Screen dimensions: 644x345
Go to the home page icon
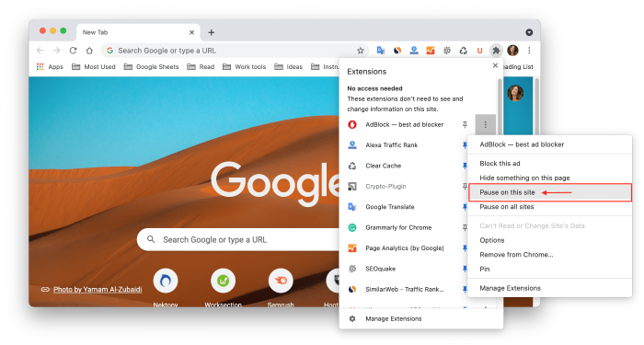point(89,51)
